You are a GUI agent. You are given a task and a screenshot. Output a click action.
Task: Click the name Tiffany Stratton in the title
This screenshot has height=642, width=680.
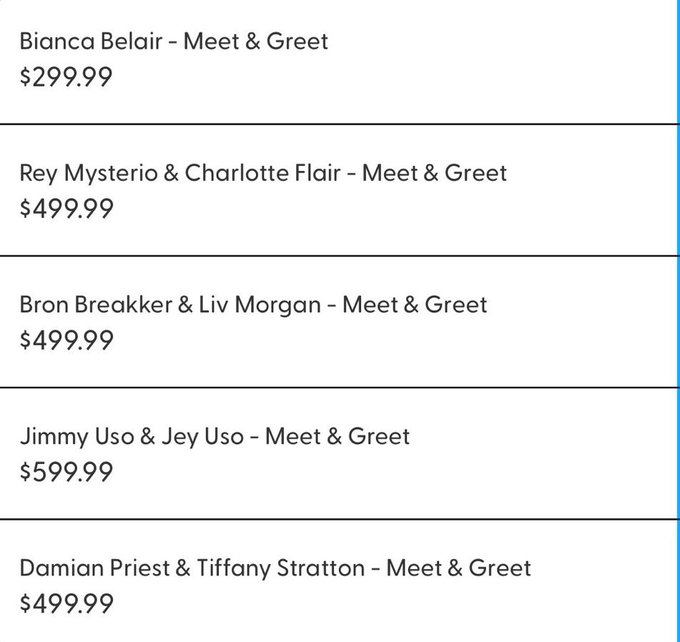click(281, 568)
